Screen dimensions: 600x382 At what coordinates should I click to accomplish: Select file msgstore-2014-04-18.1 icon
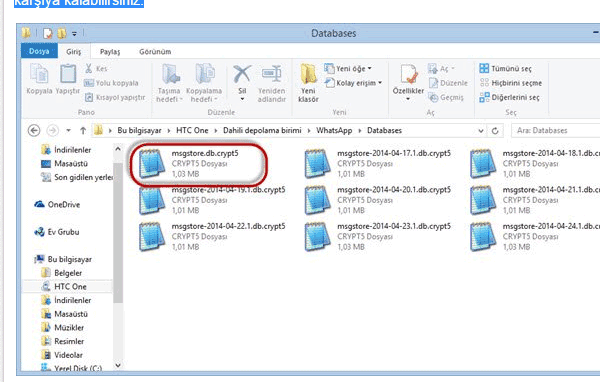[x=483, y=164]
